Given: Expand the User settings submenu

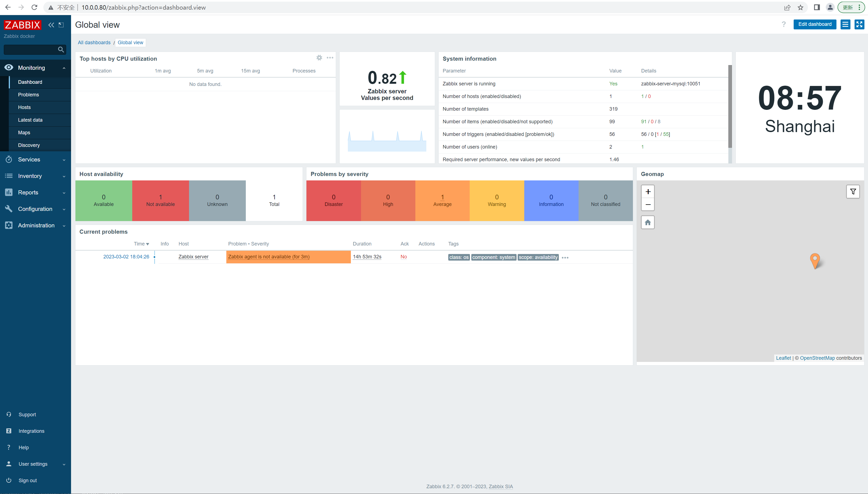Looking at the screenshot, I should pyautogui.click(x=64, y=464).
